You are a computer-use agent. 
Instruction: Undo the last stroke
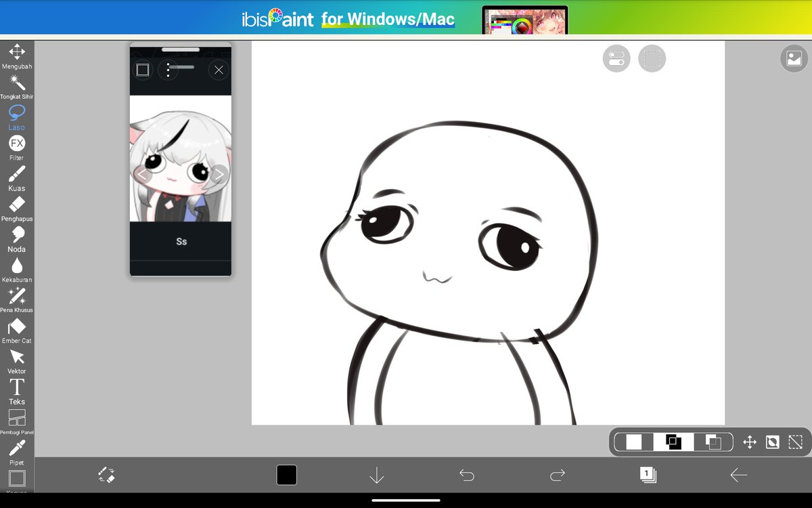467,475
